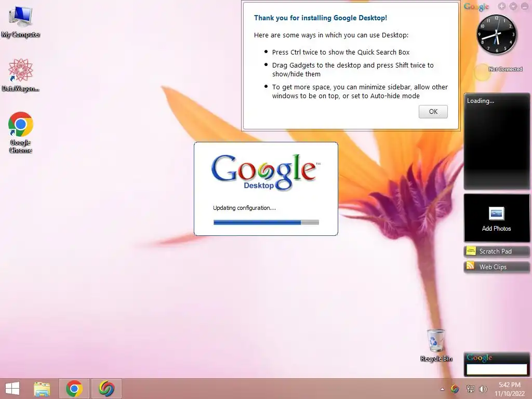The height and width of the screenshot is (399, 532).
Task: Open the Recycle Bin desktop icon
Action: (436, 345)
